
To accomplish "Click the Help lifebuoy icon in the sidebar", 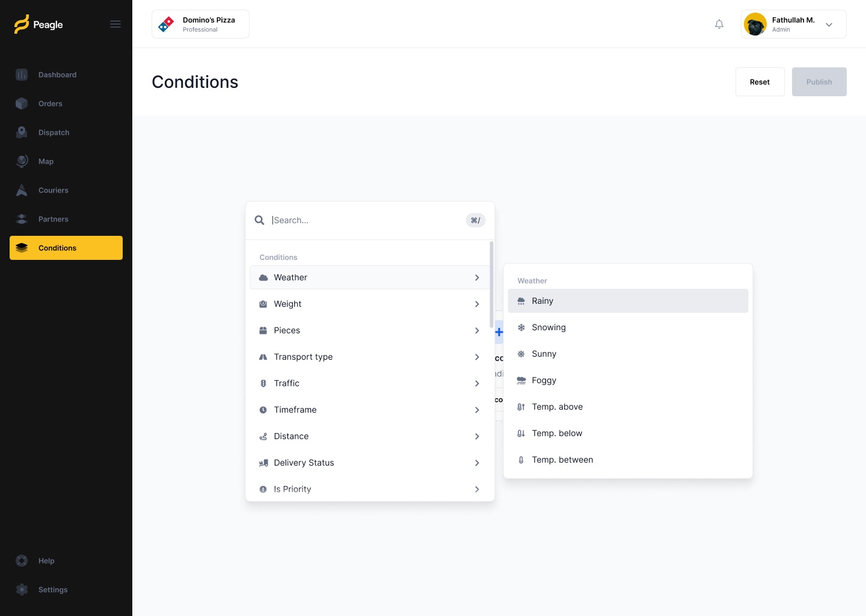I will pyautogui.click(x=22, y=561).
